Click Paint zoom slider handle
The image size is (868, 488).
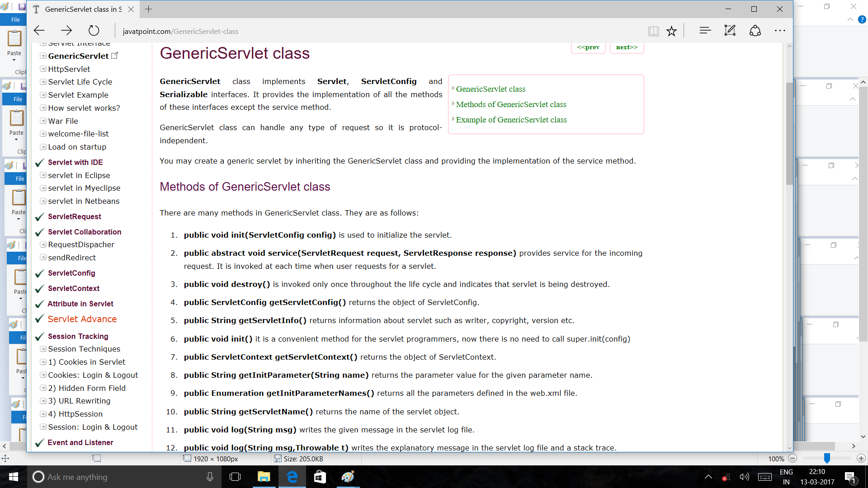click(826, 458)
